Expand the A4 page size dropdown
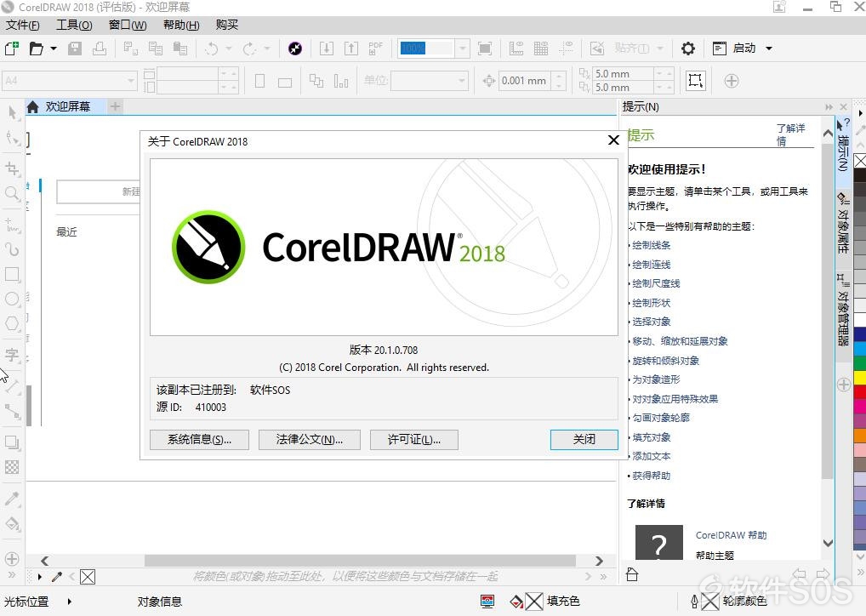 click(130, 81)
